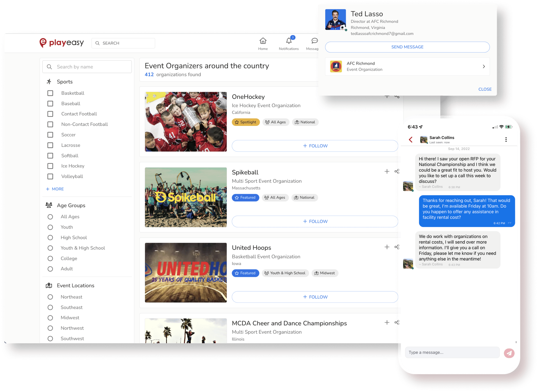Open the three-dot menu in chat header
Viewport: 538px width, 392px height.
click(x=506, y=139)
